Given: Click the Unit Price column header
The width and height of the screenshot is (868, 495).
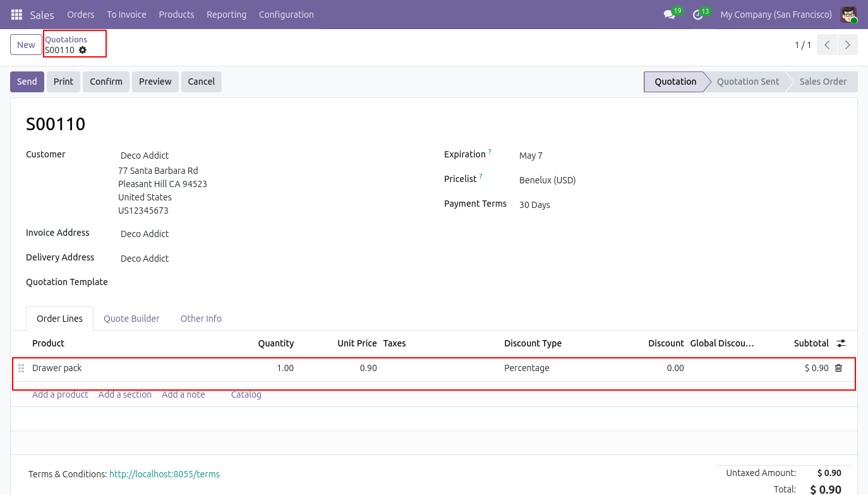Looking at the screenshot, I should [x=357, y=343].
